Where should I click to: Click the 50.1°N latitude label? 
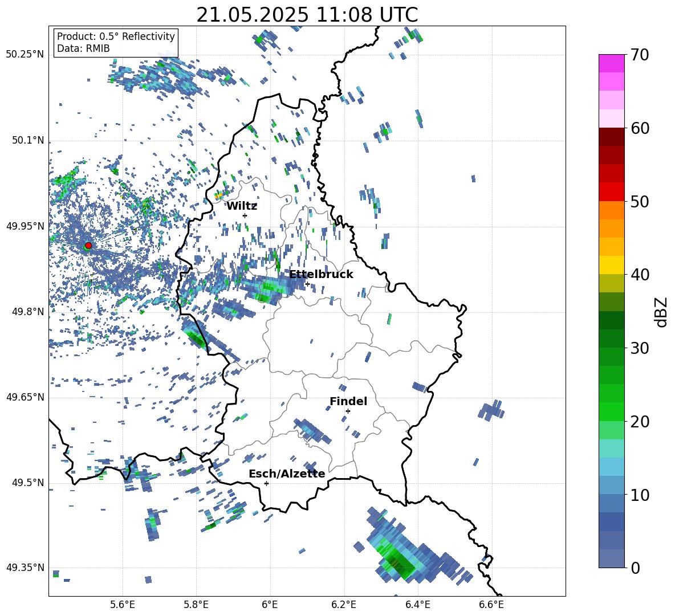[x=28, y=141]
